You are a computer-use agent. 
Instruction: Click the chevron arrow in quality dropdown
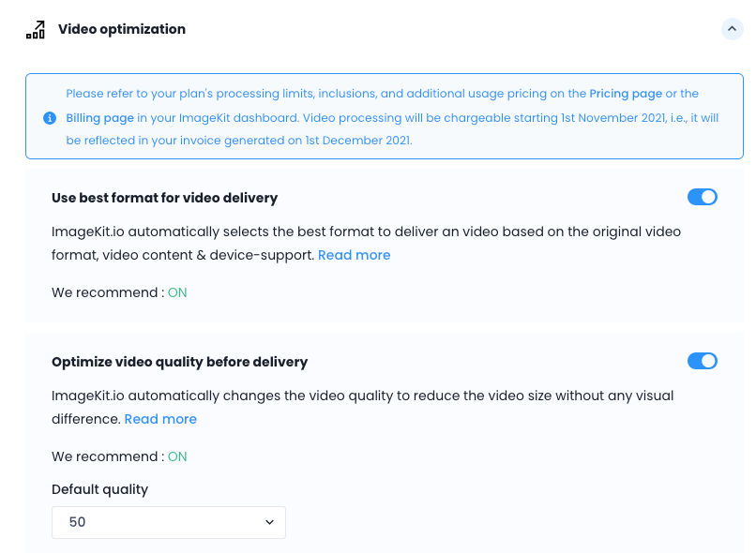tap(269, 522)
